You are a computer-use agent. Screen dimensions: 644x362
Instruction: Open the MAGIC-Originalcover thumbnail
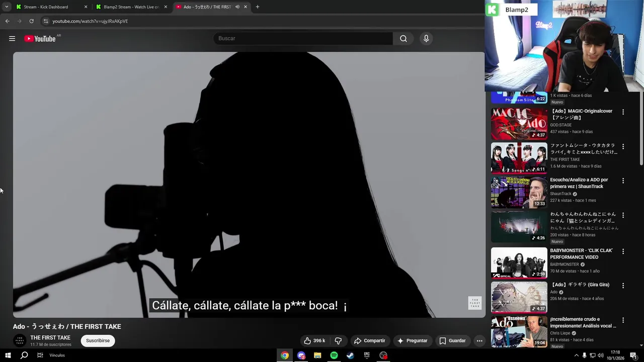519,124
